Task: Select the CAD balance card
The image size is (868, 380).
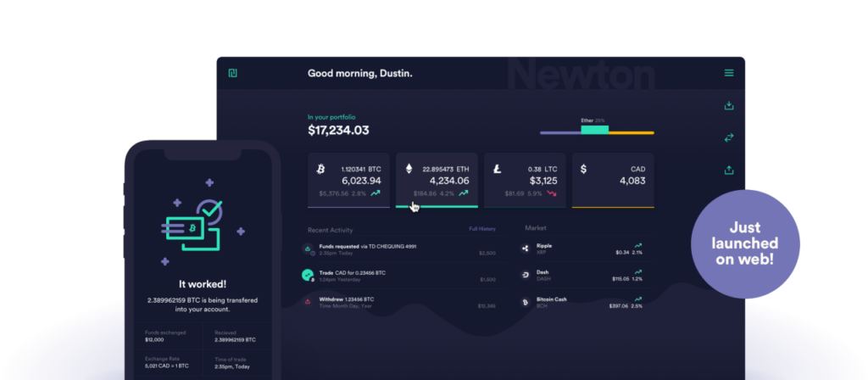Action: click(613, 180)
